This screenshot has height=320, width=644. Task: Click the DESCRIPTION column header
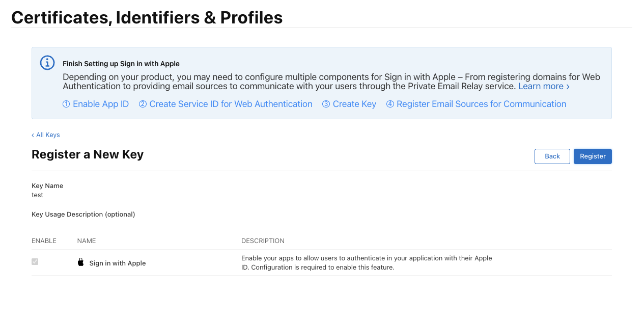click(263, 241)
